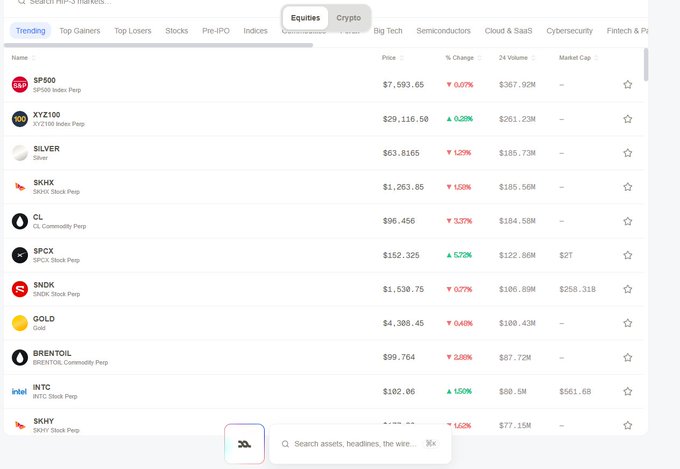680x469 pixels.
Task: Open the BRENTOIL market name
Action: pos(52,353)
